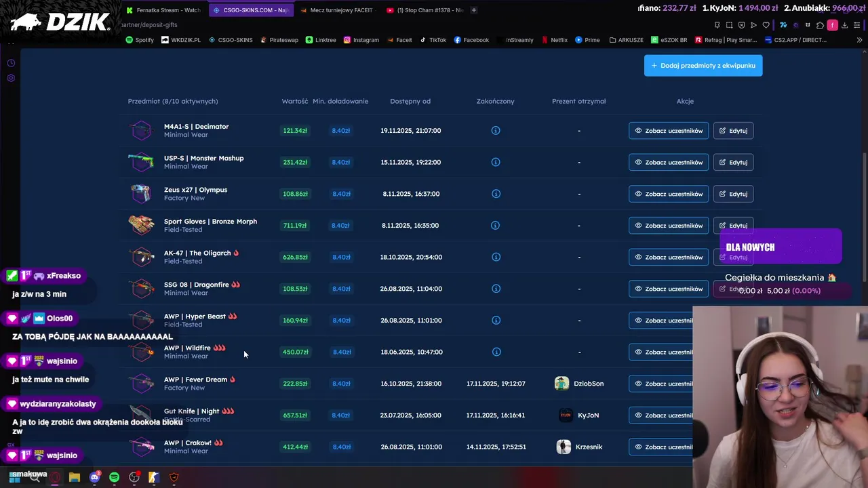This screenshot has height=488, width=868.
Task: Open the orange shield app in taskbar
Action: pyautogui.click(x=174, y=477)
